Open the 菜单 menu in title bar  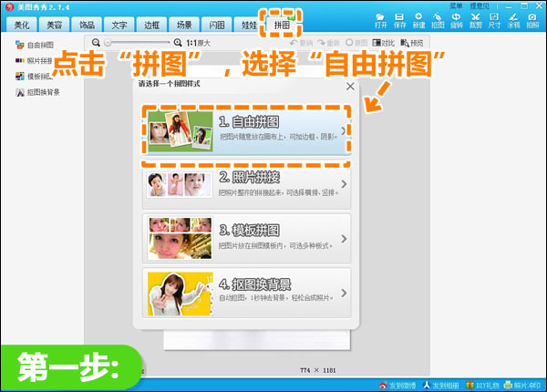[x=456, y=5]
